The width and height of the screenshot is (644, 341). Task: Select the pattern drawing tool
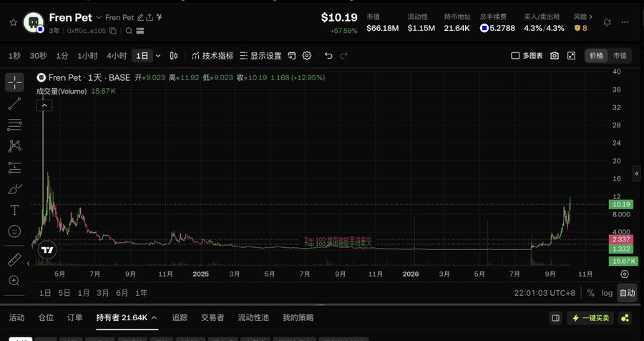coord(14,146)
